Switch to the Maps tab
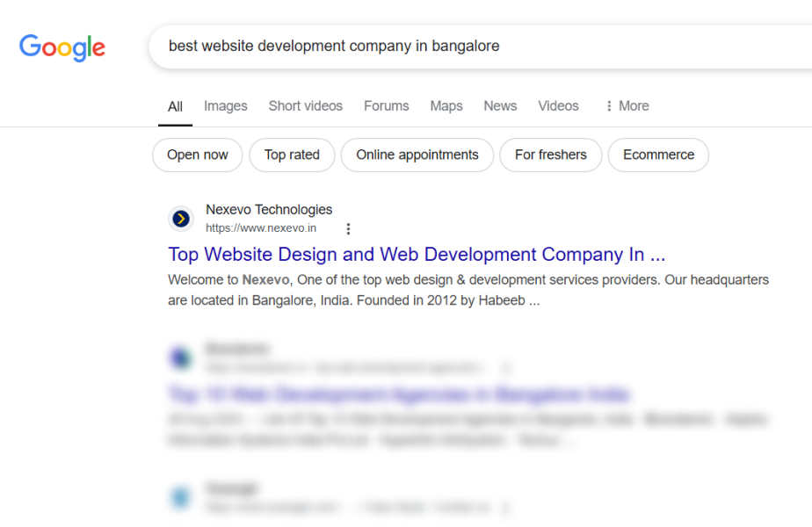Image resolution: width=812 pixels, height=527 pixels. pos(446,106)
